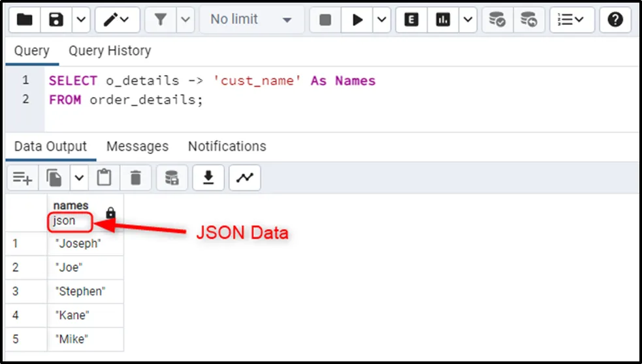Select the "Stephen" cell in results
This screenshot has width=642, height=364.
[81, 291]
